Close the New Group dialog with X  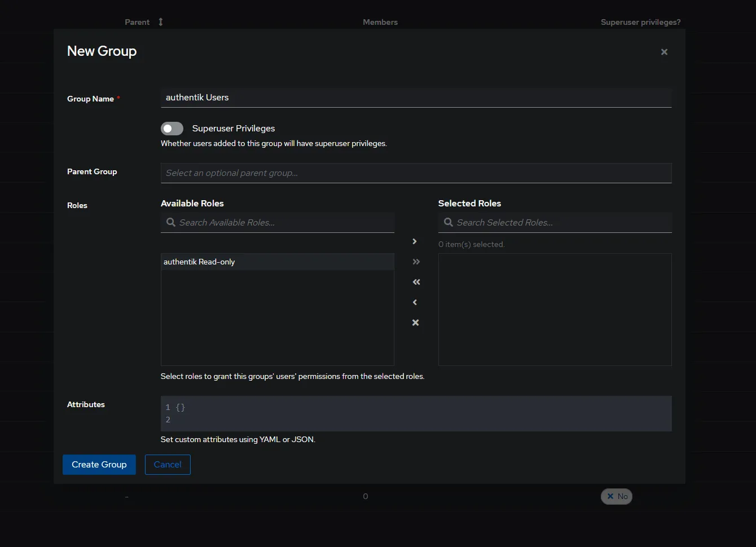[664, 52]
